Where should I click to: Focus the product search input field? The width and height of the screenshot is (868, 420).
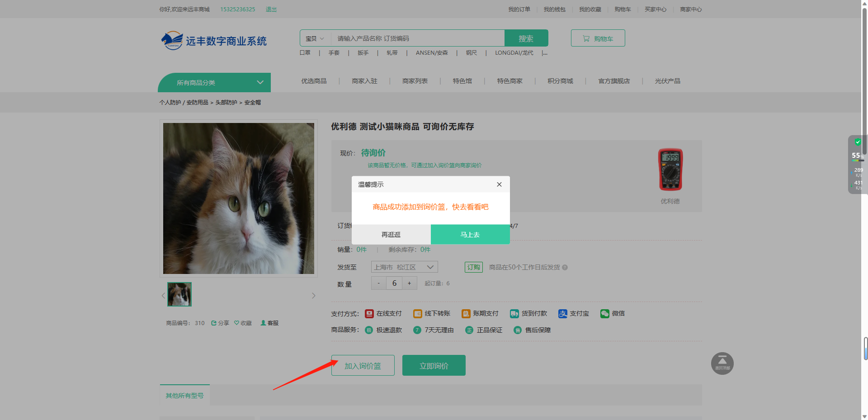(418, 38)
